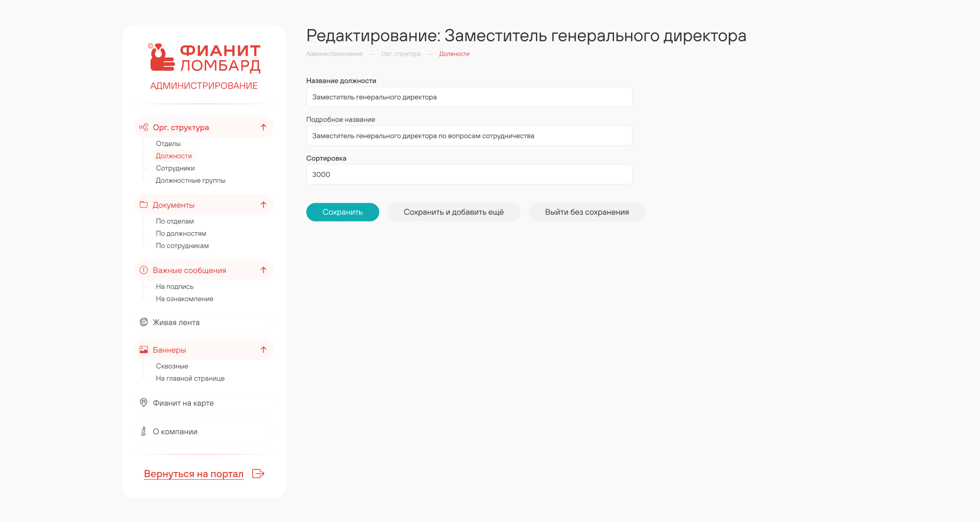Click Выйти без сохранения button
The width and height of the screenshot is (980, 523).
(587, 212)
